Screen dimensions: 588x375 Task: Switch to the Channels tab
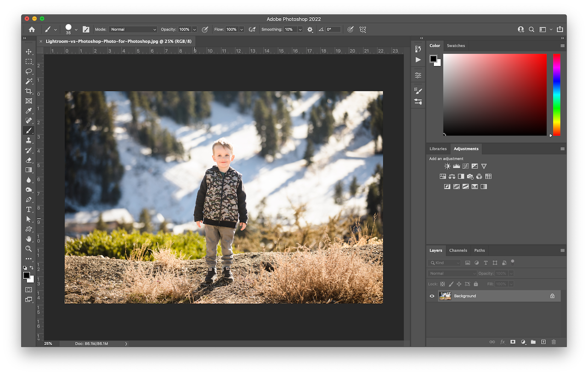coord(458,250)
